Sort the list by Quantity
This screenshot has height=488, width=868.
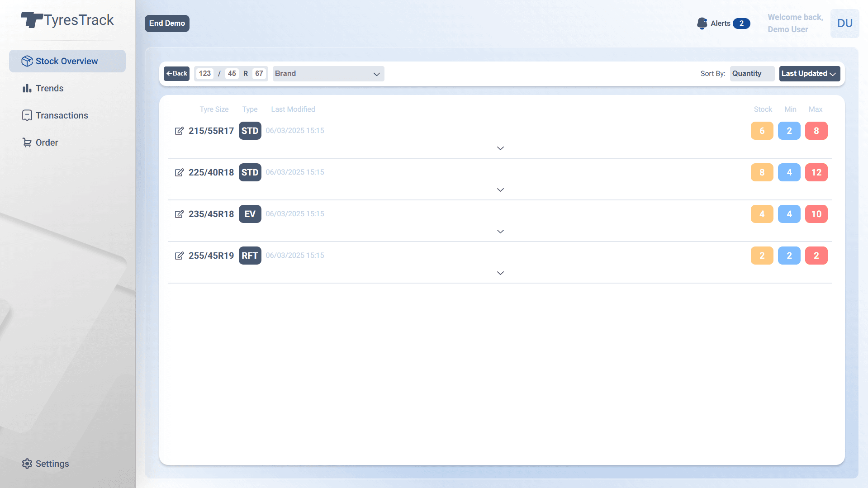(x=751, y=74)
